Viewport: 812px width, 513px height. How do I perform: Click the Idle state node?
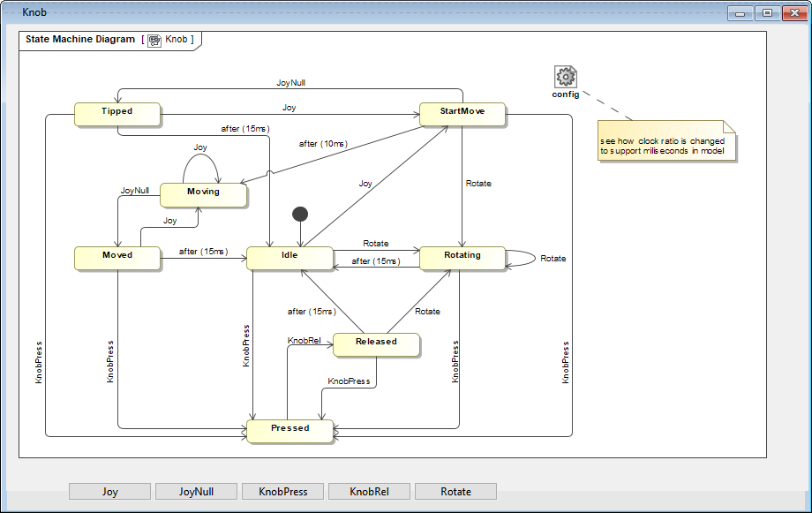coord(289,256)
